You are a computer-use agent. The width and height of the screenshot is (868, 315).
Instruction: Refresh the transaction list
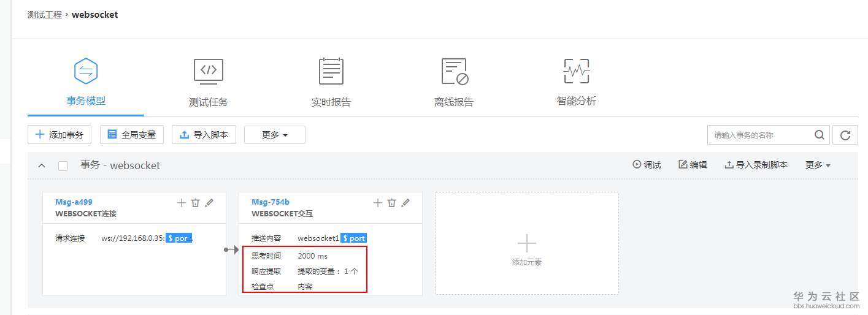click(x=845, y=135)
